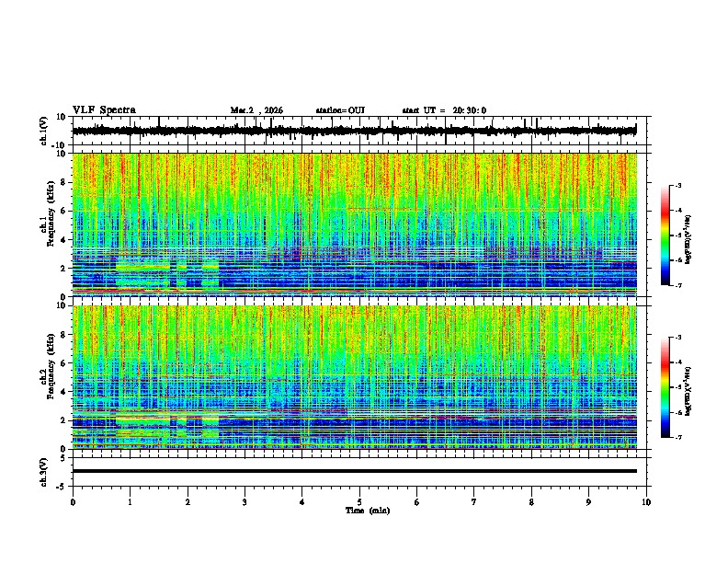The image size is (728, 563).
Task: Click the thick black ch.3 voltage line
Action: pos(355,471)
